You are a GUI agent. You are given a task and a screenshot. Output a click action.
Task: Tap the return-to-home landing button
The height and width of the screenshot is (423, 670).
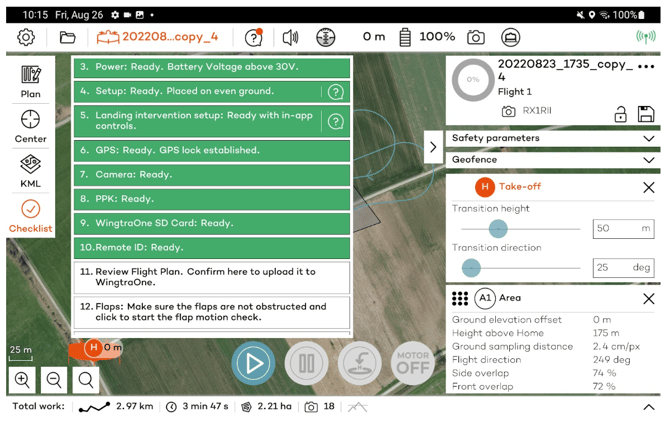360,364
